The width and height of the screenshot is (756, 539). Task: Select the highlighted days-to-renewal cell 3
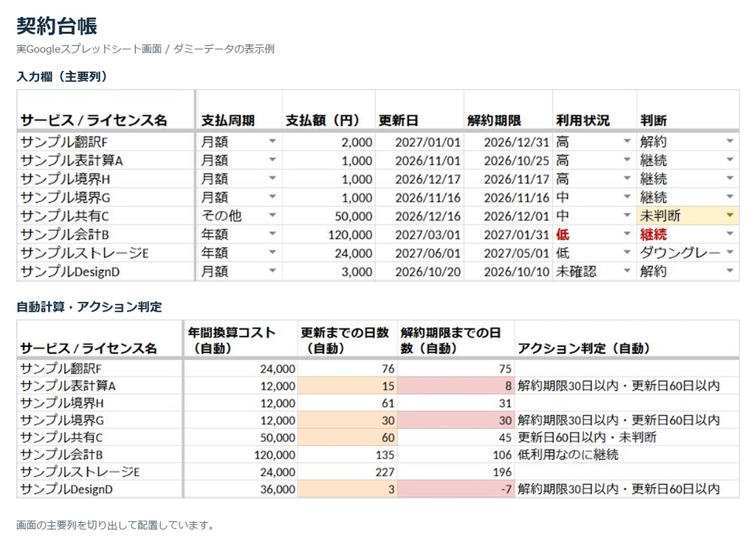pyautogui.click(x=347, y=489)
